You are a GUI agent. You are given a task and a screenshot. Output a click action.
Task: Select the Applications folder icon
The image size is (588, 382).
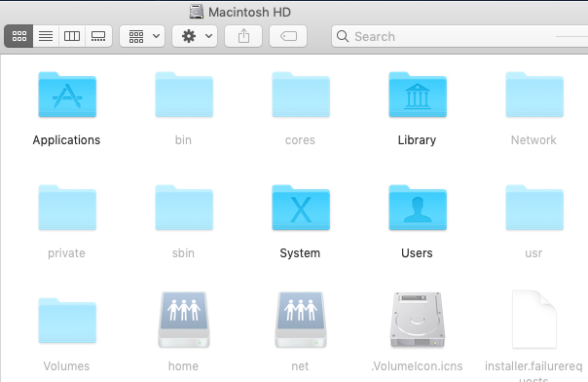point(67,95)
